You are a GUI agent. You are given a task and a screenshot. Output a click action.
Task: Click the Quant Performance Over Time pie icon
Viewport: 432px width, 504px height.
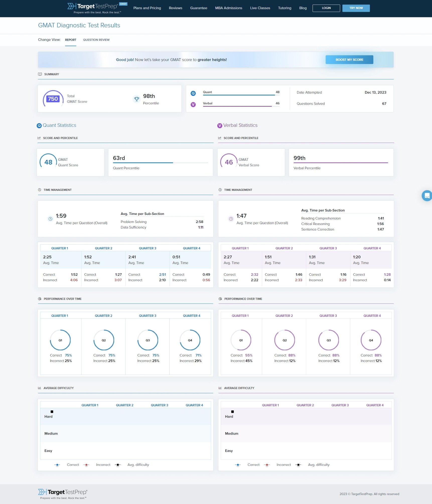[x=40, y=299]
